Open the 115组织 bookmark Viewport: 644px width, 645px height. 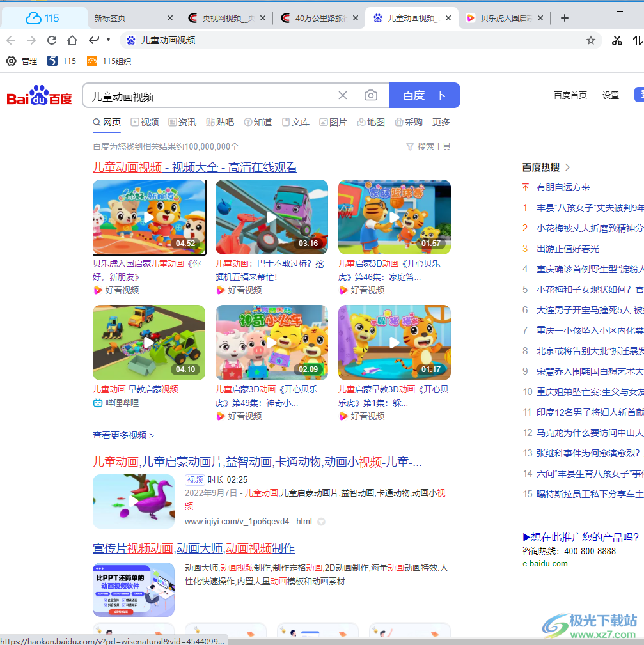click(x=109, y=61)
